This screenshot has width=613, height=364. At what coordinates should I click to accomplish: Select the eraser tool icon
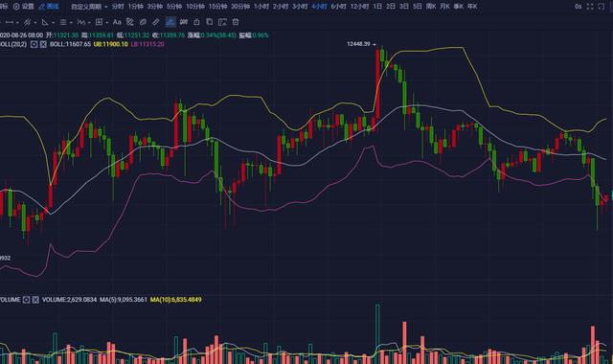(x=143, y=22)
